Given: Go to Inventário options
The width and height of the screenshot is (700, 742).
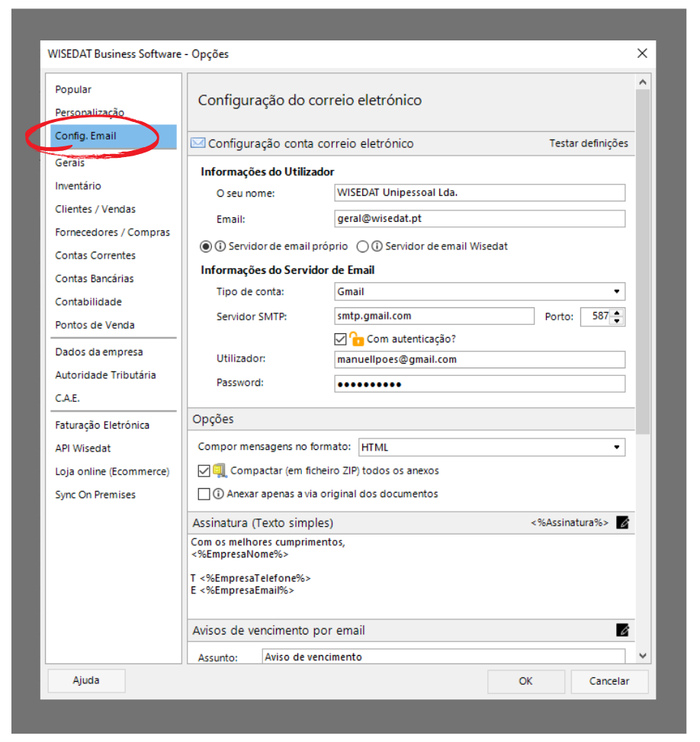Looking at the screenshot, I should tap(78, 185).
